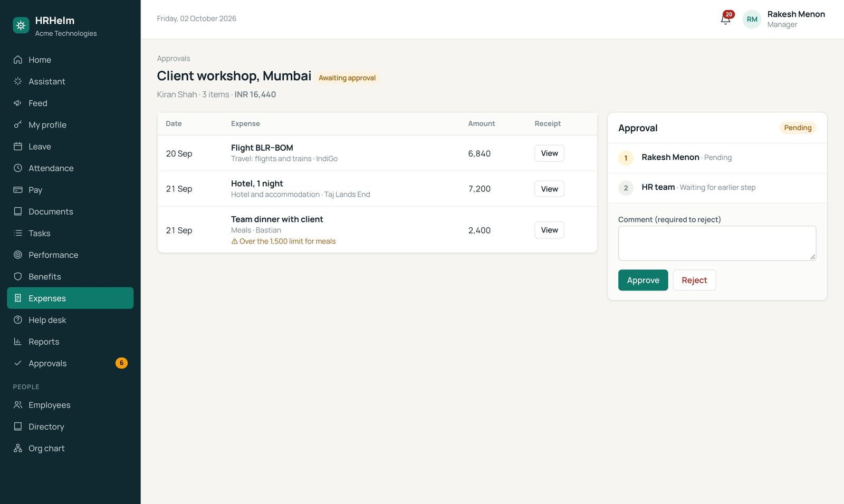The image size is (844, 504).
Task: Approve the expense claim
Action: [x=643, y=280]
